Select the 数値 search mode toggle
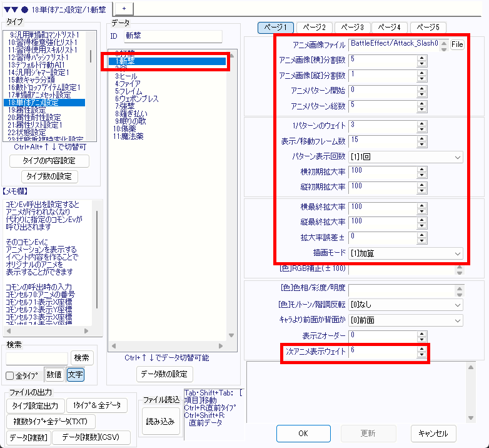The width and height of the screenshot is (489, 448). point(53,375)
